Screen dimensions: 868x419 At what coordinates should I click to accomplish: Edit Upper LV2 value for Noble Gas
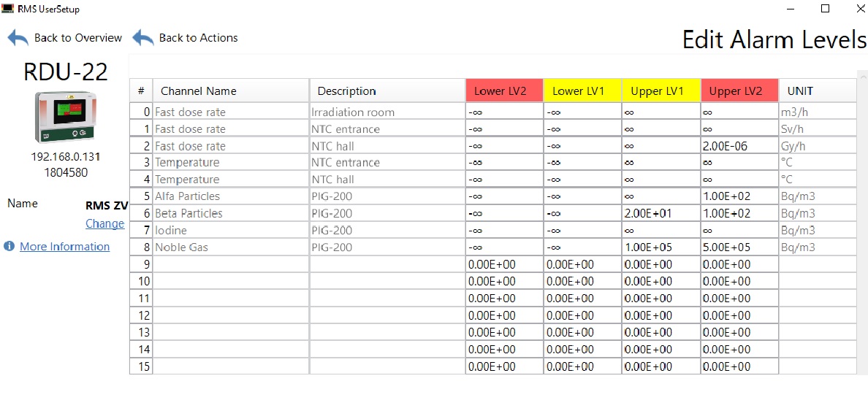pos(739,247)
